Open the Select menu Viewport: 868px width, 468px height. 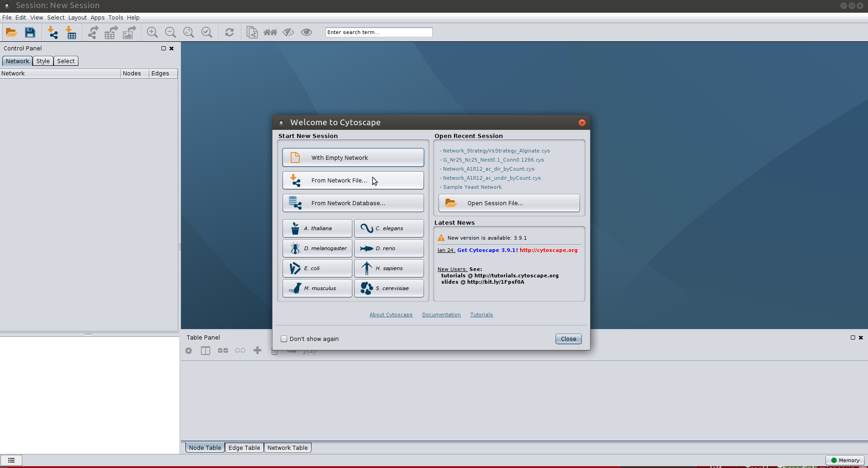pos(56,18)
